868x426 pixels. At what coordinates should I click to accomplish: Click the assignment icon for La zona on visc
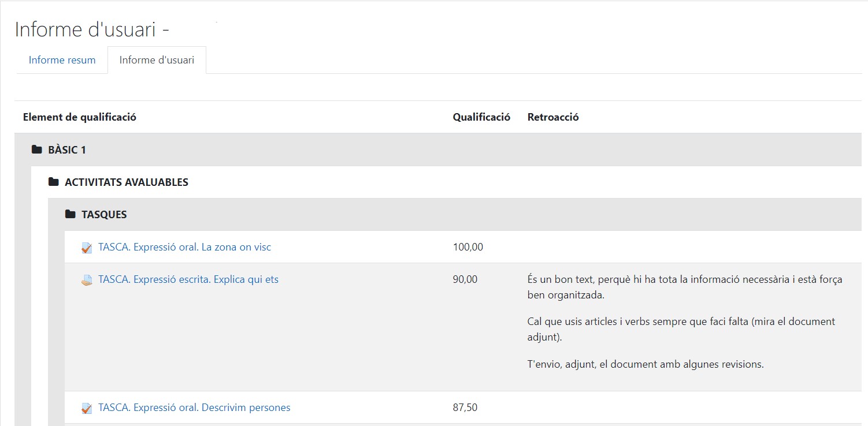[87, 248]
